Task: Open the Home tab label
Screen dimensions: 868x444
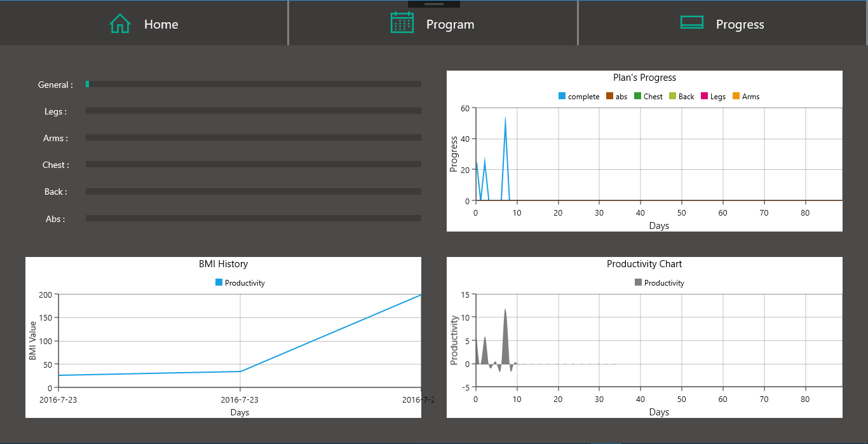Action: pos(161,24)
